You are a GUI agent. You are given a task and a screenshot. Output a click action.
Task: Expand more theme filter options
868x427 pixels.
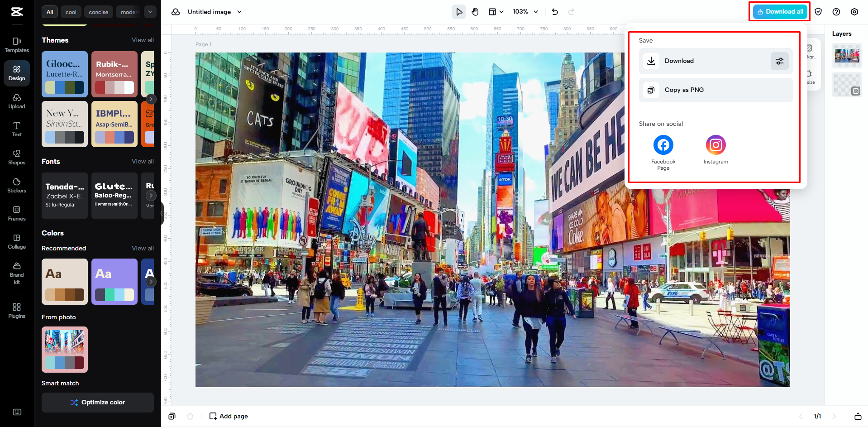click(x=150, y=11)
